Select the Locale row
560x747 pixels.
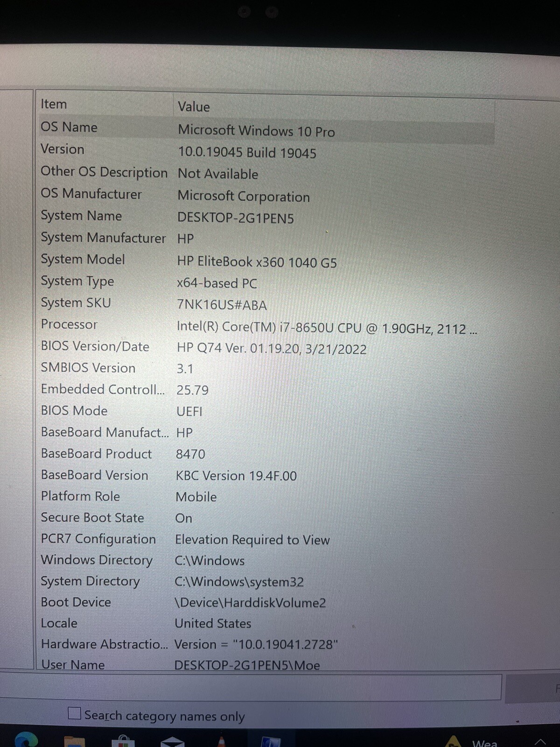click(x=265, y=624)
